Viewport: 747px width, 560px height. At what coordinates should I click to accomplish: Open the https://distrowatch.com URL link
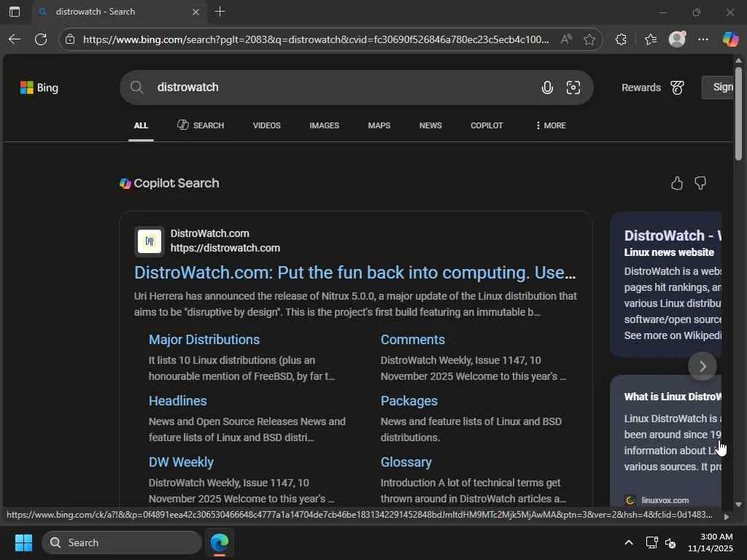(225, 248)
